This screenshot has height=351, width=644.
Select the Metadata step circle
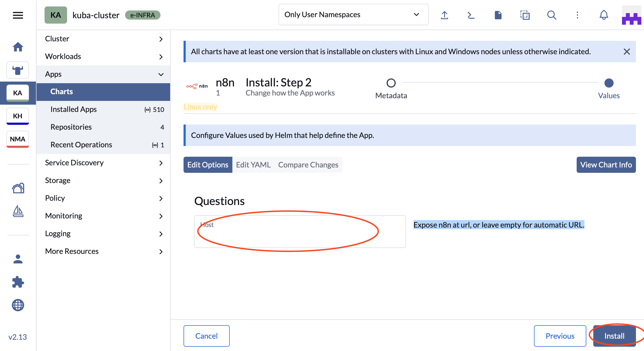tap(391, 83)
